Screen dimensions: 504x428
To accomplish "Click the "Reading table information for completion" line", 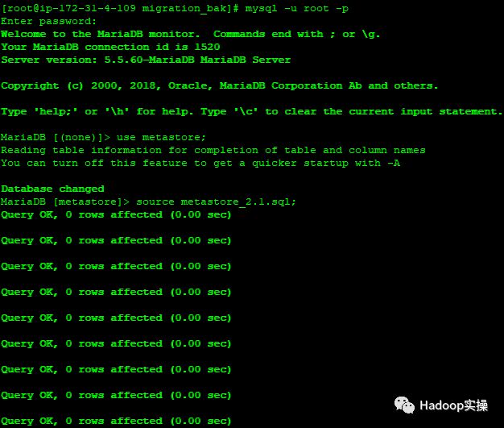I will point(213,150).
